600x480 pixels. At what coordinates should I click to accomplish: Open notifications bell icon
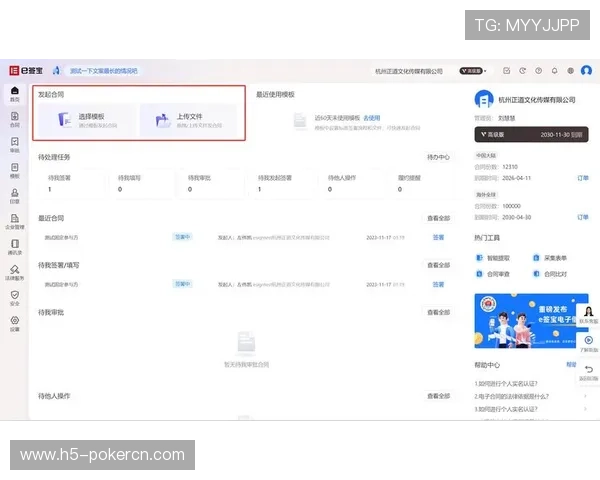[x=554, y=70]
